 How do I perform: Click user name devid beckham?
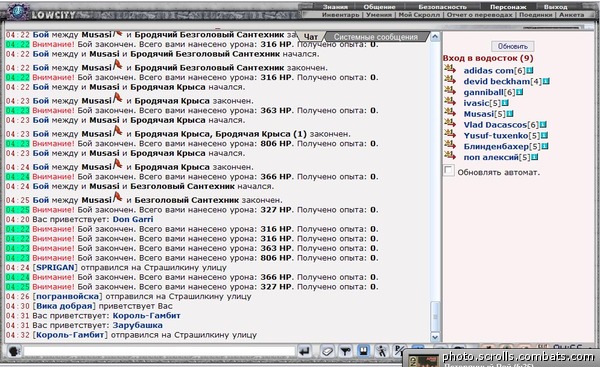coord(497,82)
